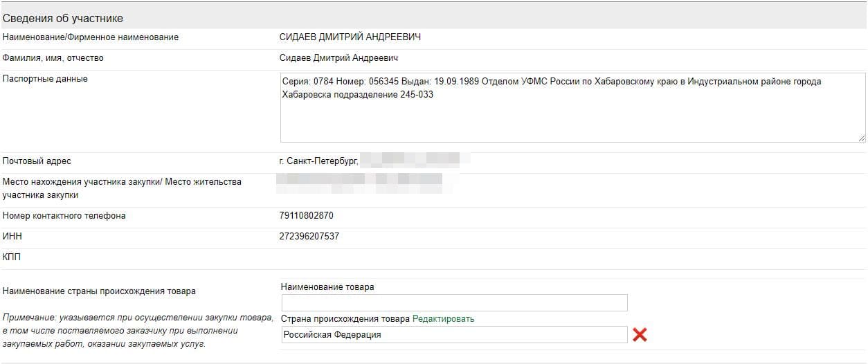Click the Фамилия, имя, отчество label
Viewport: 868px width, 364px height.
[53, 58]
